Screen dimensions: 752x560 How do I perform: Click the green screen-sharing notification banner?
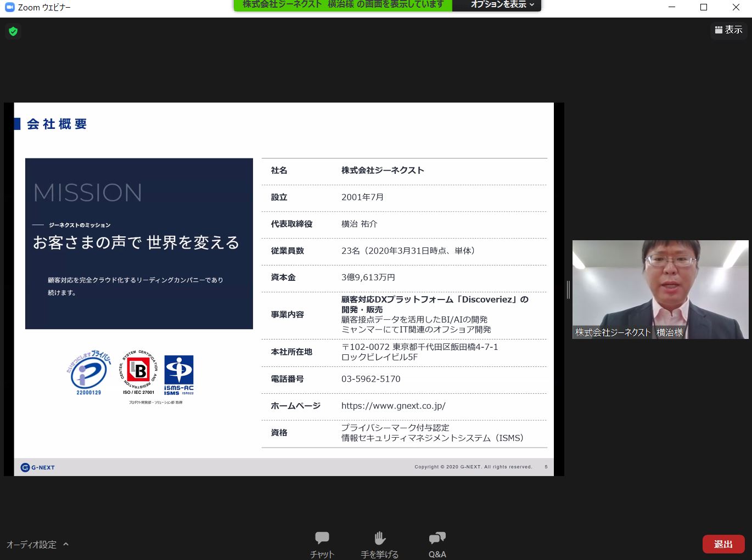click(x=343, y=5)
